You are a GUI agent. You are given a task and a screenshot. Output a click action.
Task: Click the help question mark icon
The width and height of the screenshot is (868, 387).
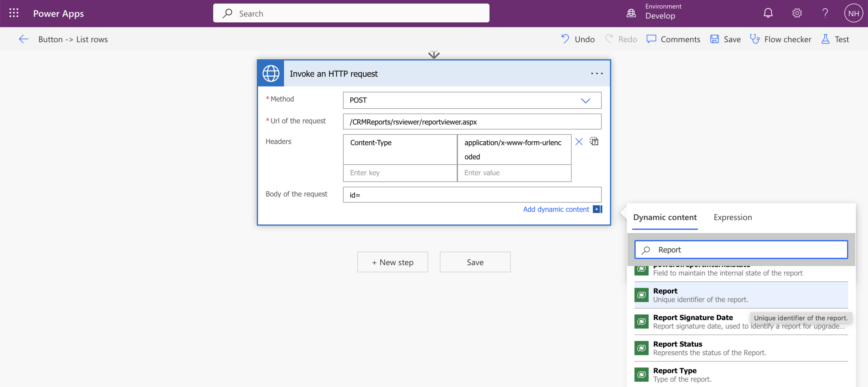(x=825, y=13)
